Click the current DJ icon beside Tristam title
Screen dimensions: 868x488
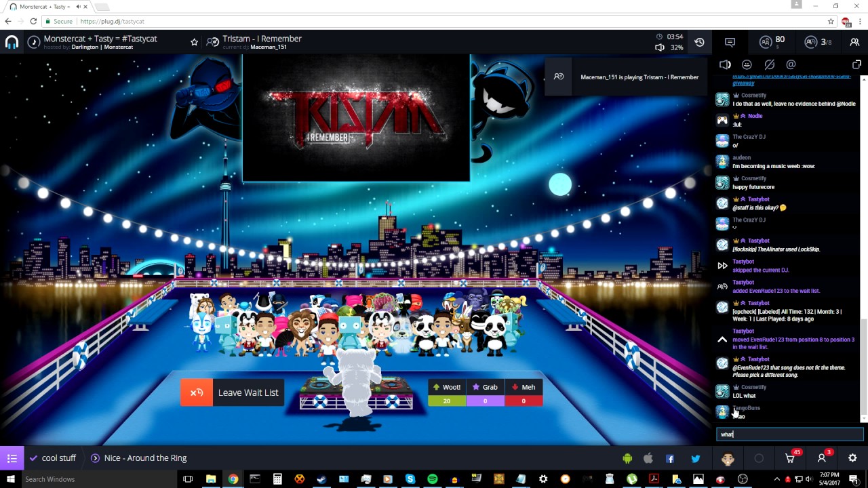pos(213,42)
